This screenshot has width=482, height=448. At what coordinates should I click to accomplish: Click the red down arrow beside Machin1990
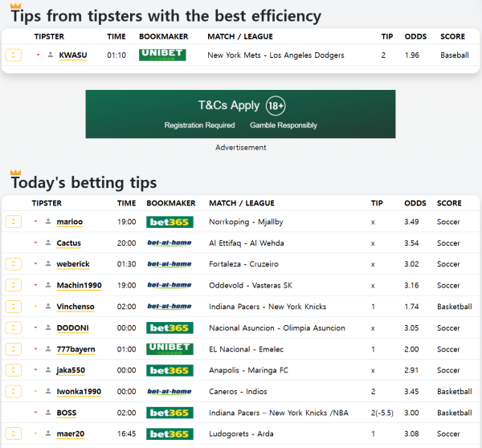click(36, 285)
